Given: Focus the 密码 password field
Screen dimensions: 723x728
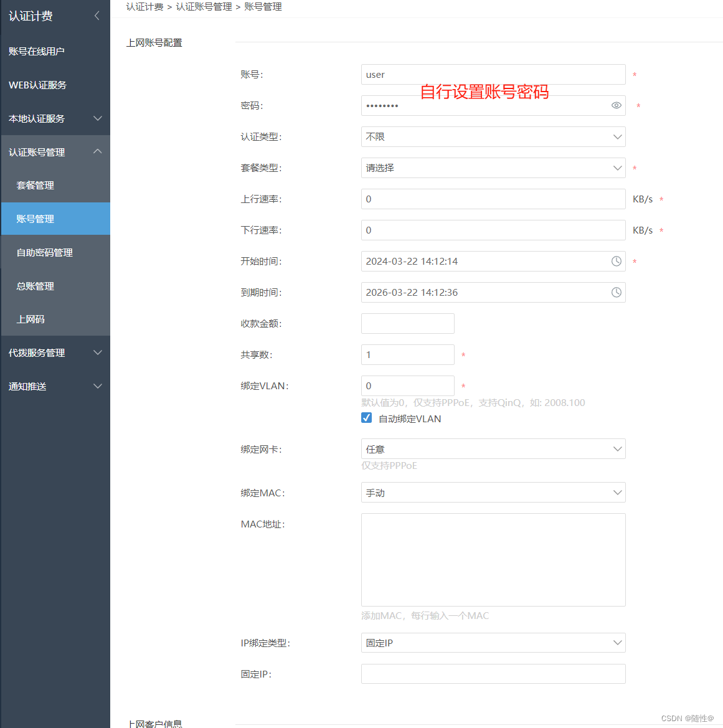Looking at the screenshot, I should (x=493, y=105).
